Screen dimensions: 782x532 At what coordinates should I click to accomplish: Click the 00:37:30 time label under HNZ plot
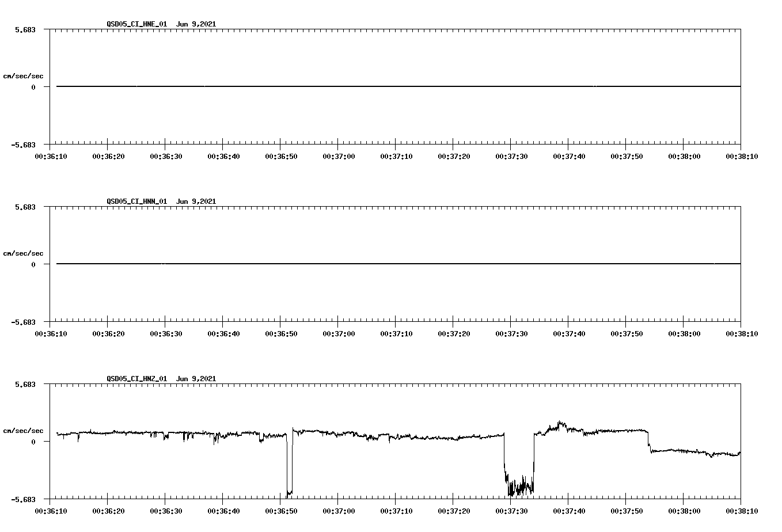point(511,511)
